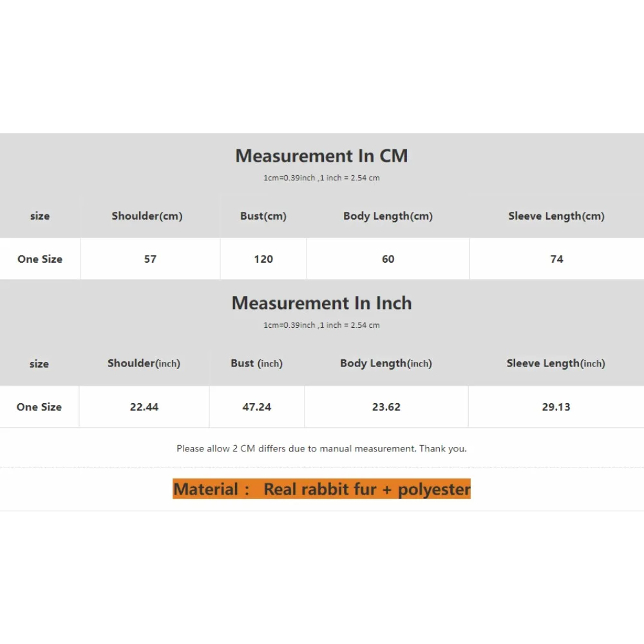Click the 'Sleeve Length(cm)' column header
Image resolution: width=644 pixels, height=644 pixels.
556,216
